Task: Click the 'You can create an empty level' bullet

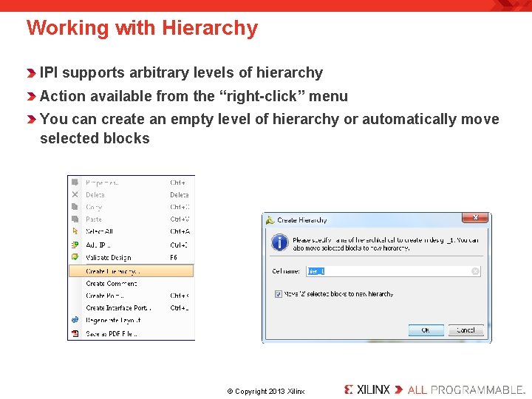Action: pos(270,129)
